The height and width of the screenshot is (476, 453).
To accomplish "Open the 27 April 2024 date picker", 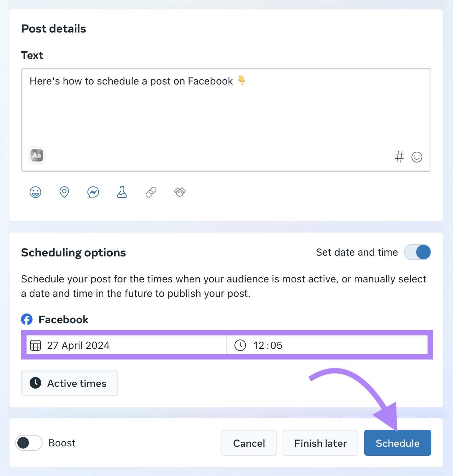I will 78,345.
